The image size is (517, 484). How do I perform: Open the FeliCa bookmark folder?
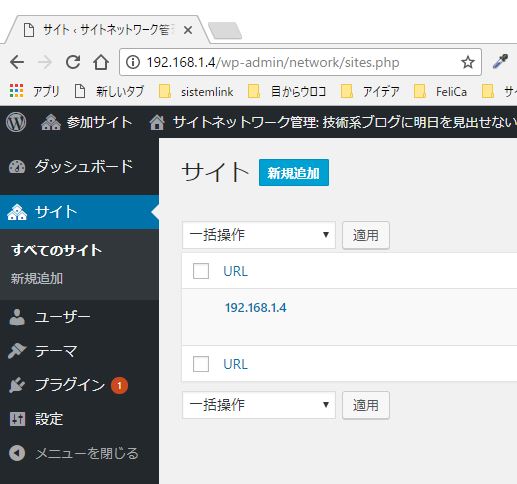point(440,91)
